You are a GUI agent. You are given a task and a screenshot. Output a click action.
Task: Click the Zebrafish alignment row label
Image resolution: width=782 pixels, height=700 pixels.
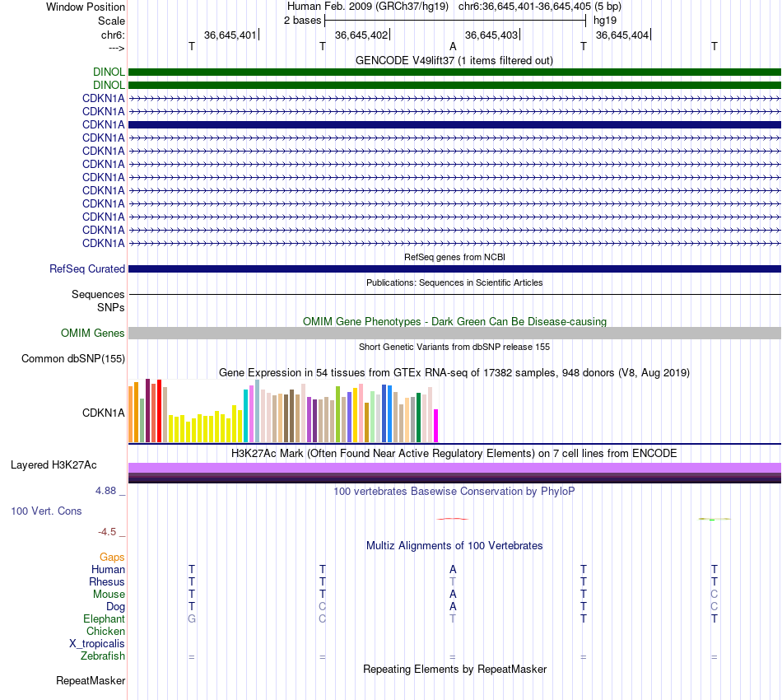point(103,656)
